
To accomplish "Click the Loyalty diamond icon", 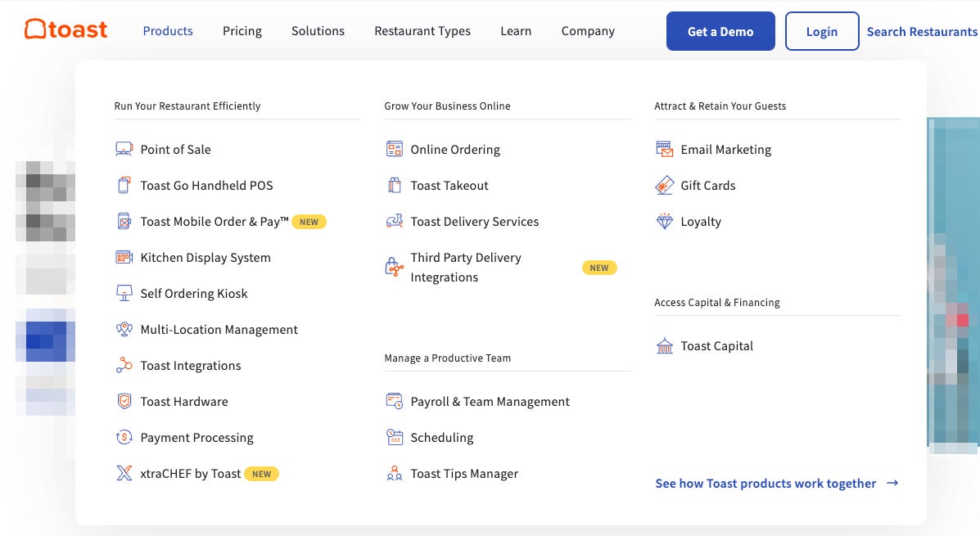I will [x=664, y=221].
